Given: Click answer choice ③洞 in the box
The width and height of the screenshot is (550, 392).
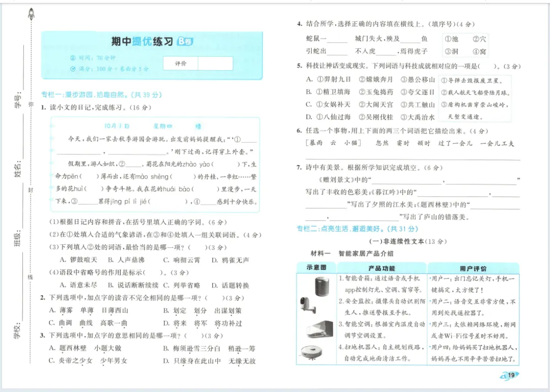Looking at the screenshot, I should (452, 51).
